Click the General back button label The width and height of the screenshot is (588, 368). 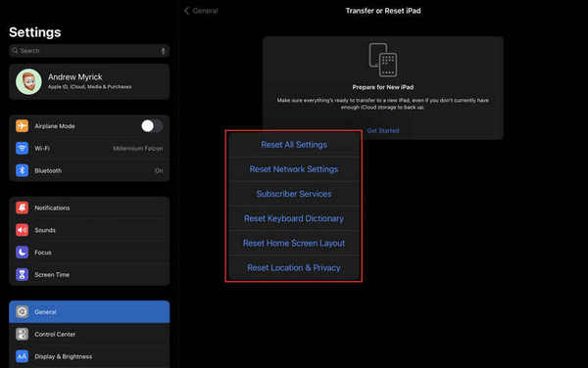pyautogui.click(x=205, y=11)
